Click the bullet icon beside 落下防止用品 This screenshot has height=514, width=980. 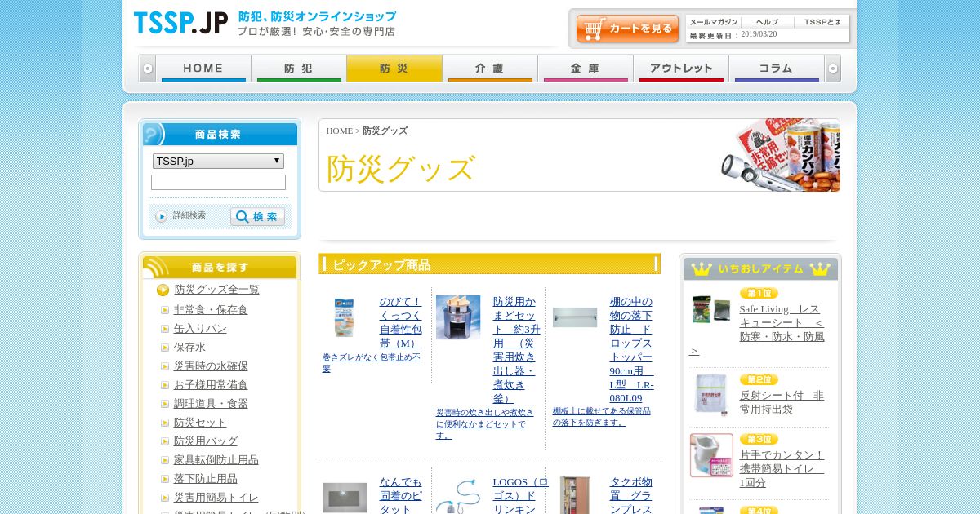(165, 479)
